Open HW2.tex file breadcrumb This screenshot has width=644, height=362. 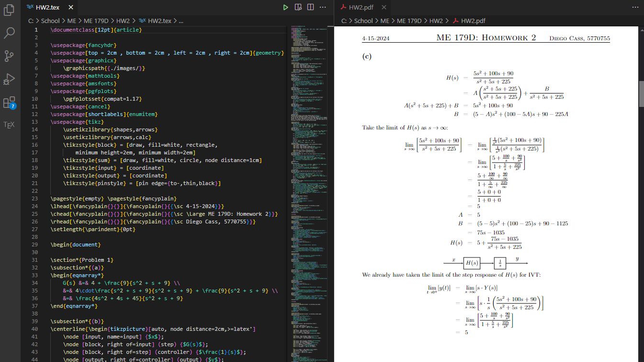tap(155, 21)
